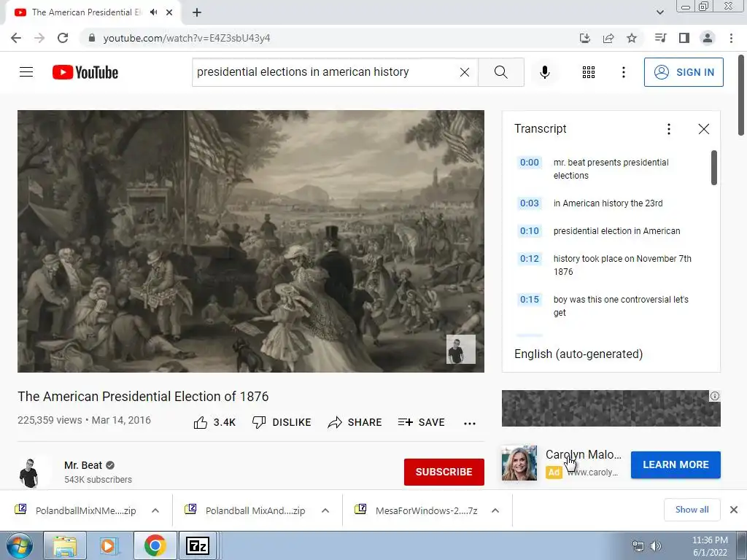
Task: Click the page vertical scrollbar
Action: pos(741,96)
